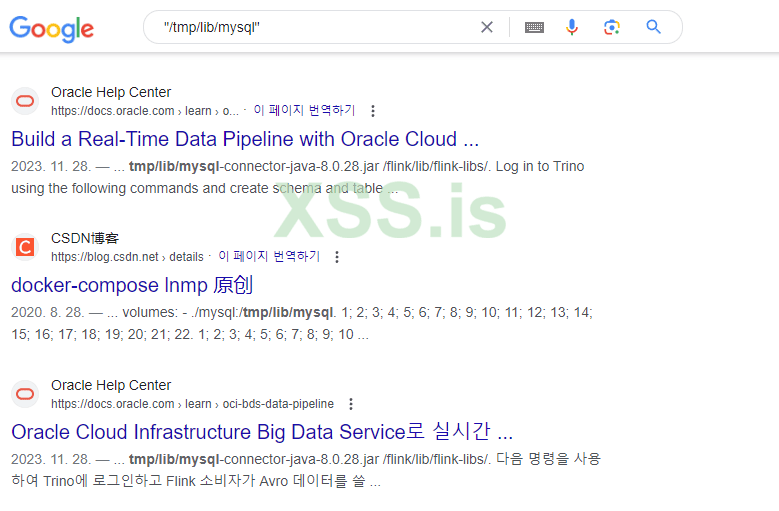Viewport: 779px width, 511px height.
Task: Click the CSDN favicon icon
Action: [x=25, y=247]
